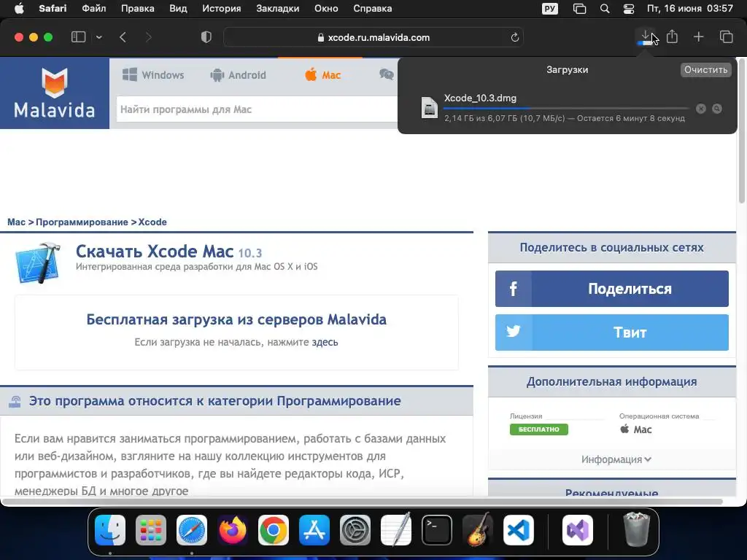Click the address bar showing xcode.ru.malavida.com
747x560 pixels.
(x=373, y=37)
